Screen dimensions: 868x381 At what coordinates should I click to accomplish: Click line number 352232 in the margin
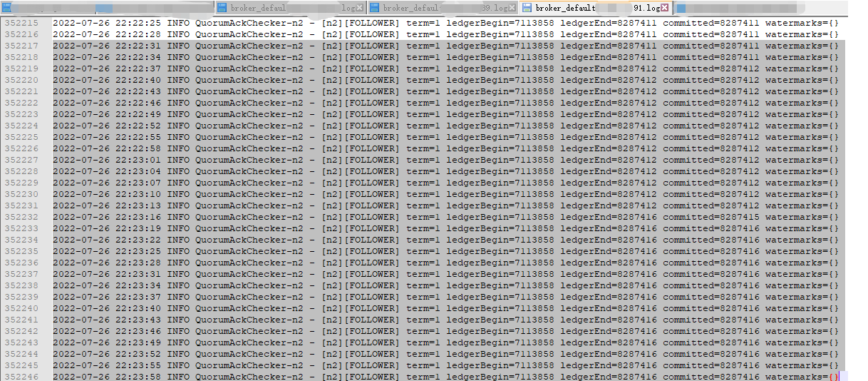(x=21, y=217)
